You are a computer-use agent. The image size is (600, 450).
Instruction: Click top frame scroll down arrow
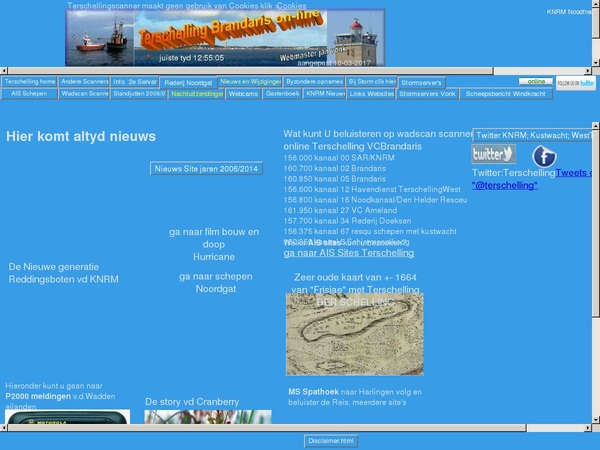click(x=596, y=63)
